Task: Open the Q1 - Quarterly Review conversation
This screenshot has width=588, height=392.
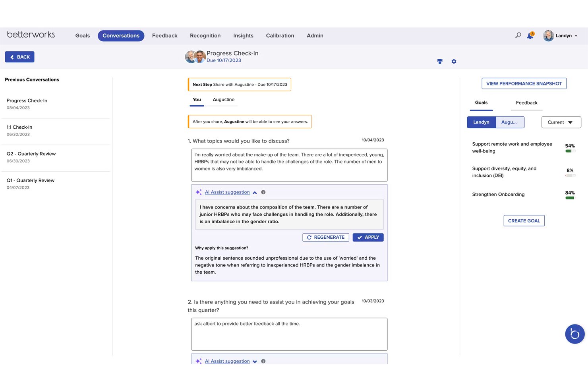Action: click(56, 184)
